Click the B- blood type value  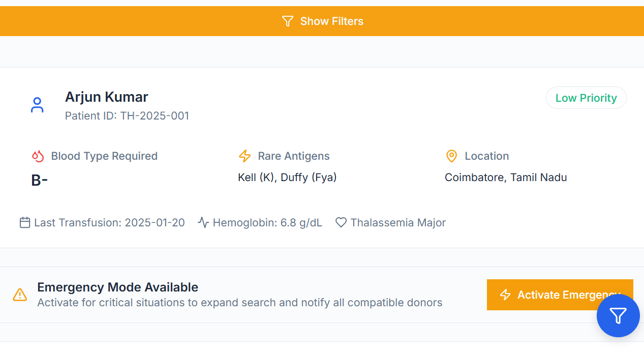click(40, 180)
